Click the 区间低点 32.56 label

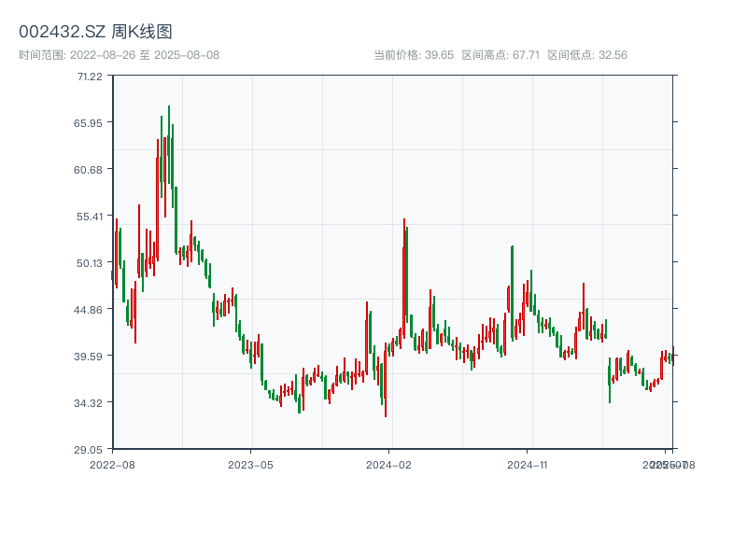point(587,55)
